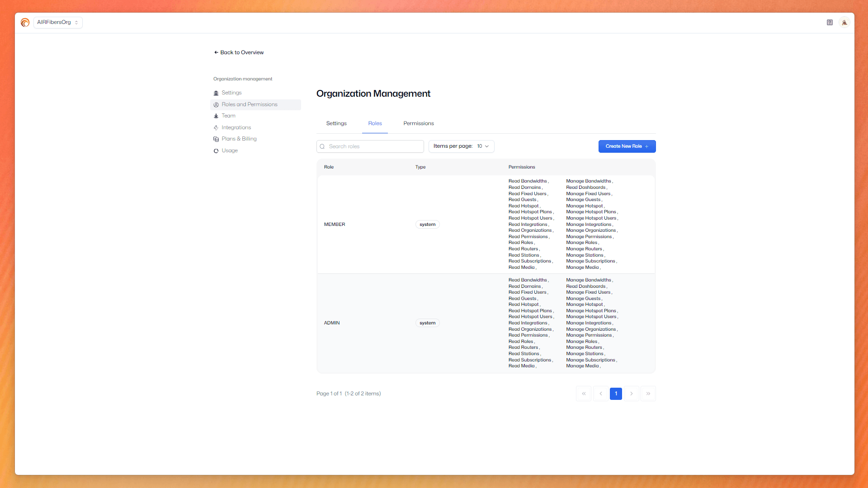The image size is (868, 488).
Task: Open Integrations from the sidebar
Action: [216, 127]
